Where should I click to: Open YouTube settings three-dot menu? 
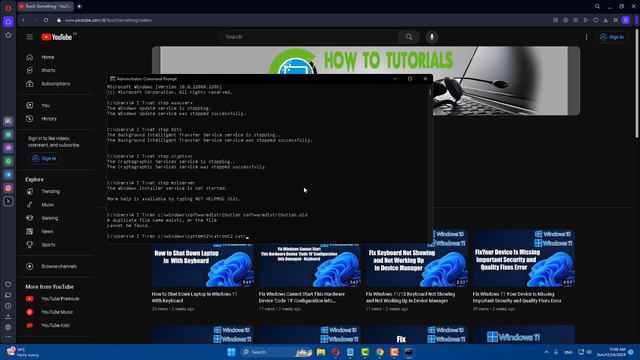587,37
